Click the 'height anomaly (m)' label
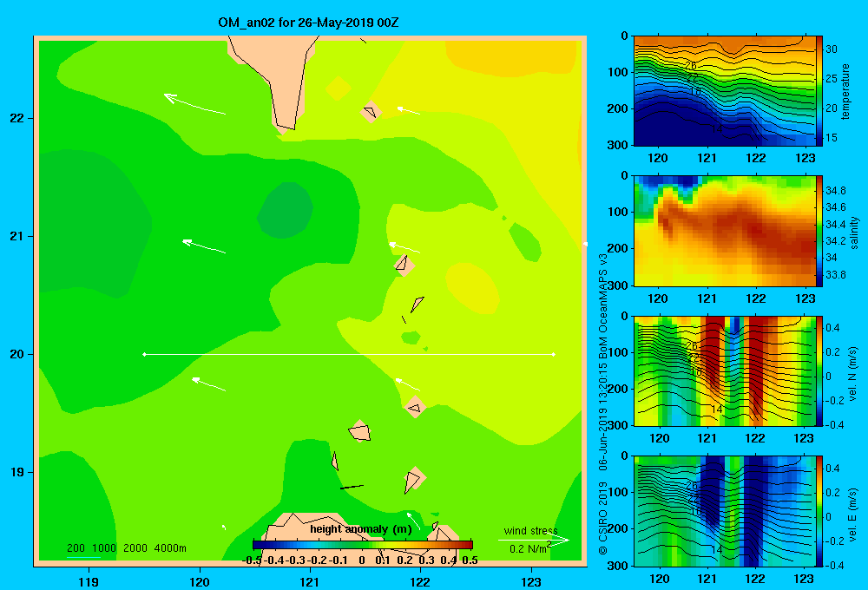 point(361,529)
